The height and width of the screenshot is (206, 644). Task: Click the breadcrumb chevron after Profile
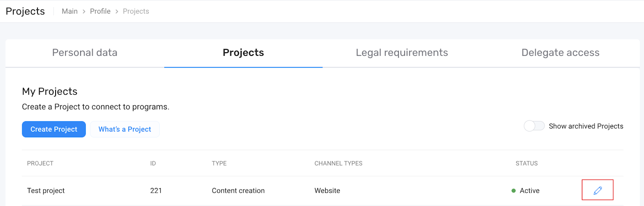coord(117,12)
